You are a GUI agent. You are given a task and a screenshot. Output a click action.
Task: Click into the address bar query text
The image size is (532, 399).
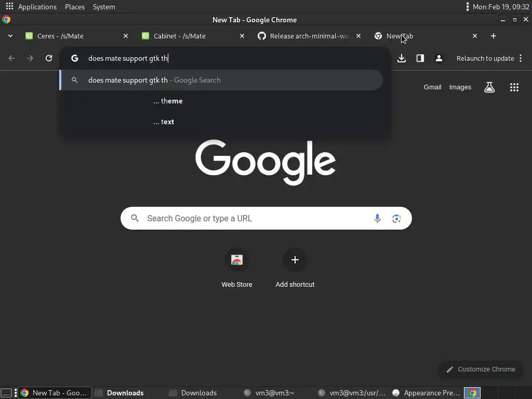click(128, 58)
